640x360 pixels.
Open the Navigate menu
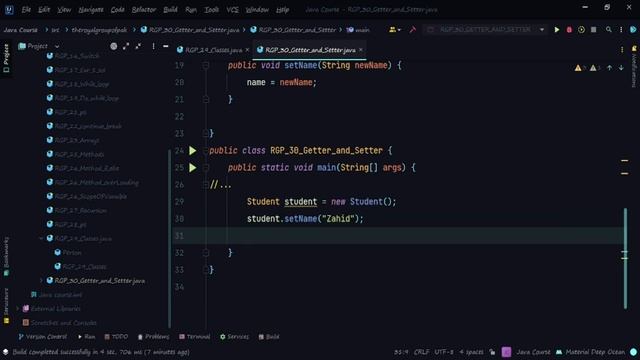click(x=91, y=9)
